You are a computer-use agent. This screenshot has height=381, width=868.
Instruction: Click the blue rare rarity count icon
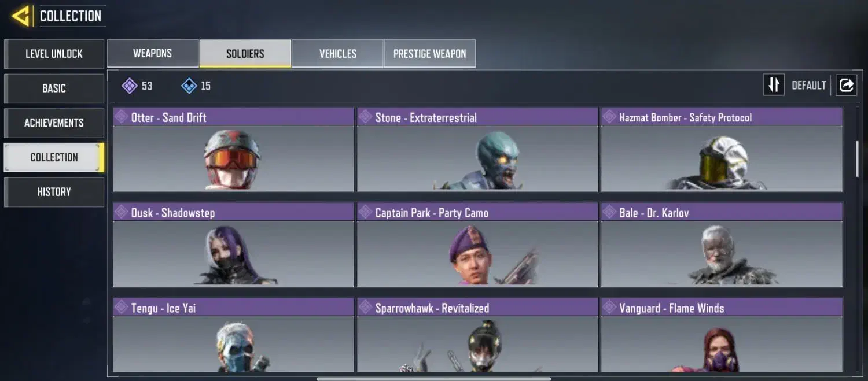point(189,86)
